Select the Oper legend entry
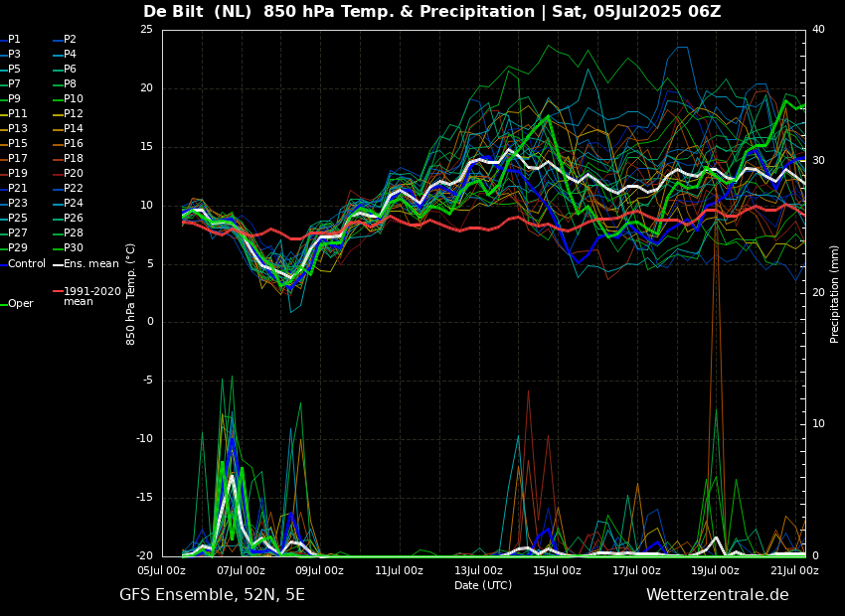Image resolution: width=845 pixels, height=616 pixels. coord(20,304)
